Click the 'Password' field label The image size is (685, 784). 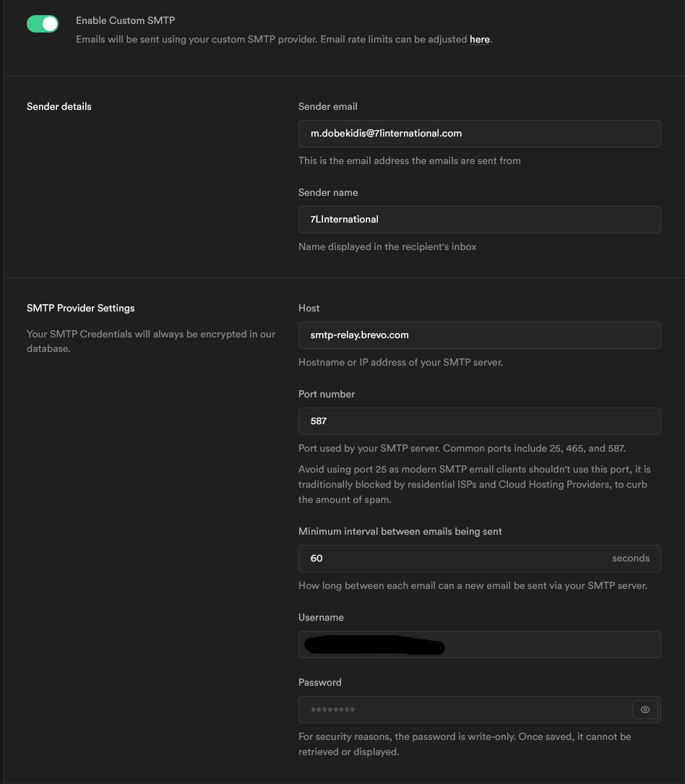point(319,682)
